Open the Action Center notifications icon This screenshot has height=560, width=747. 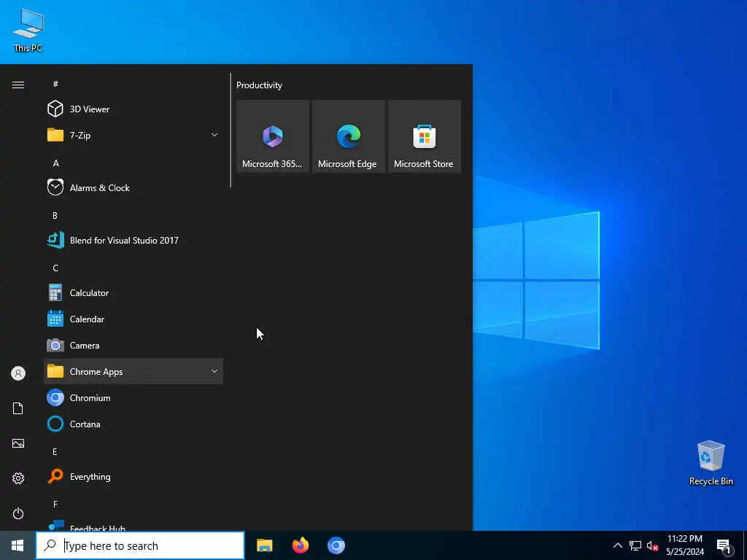(724, 545)
